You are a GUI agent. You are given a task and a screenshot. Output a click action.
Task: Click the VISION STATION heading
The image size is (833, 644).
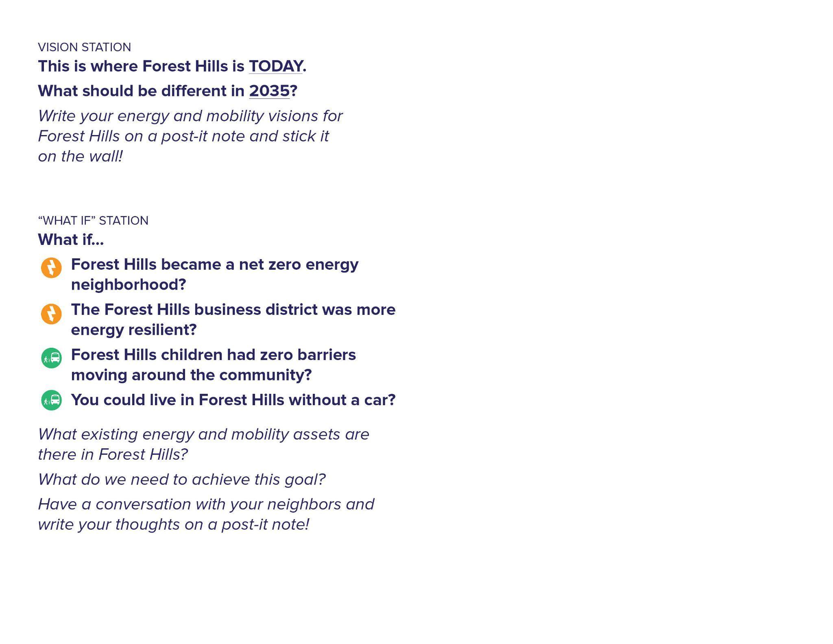pos(85,47)
